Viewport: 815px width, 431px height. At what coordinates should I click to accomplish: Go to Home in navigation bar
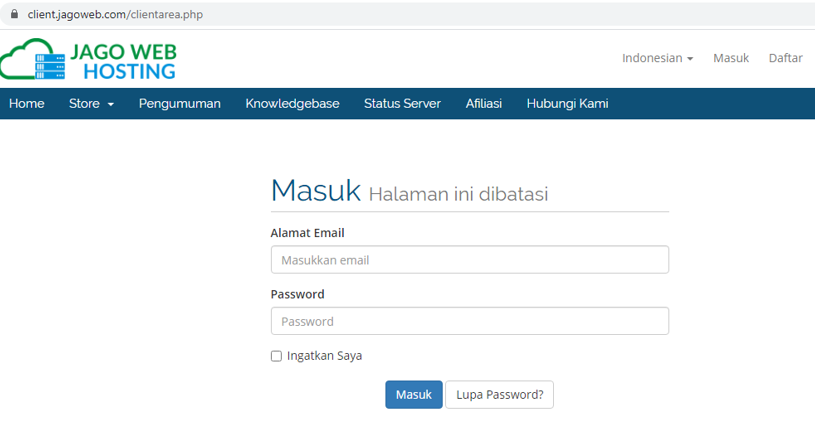[x=27, y=103]
